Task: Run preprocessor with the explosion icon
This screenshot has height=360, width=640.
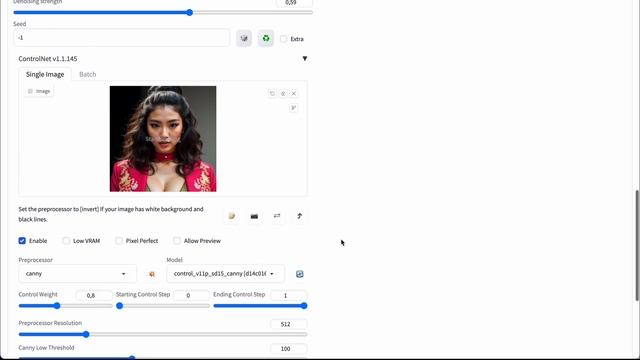Action: [x=152, y=274]
